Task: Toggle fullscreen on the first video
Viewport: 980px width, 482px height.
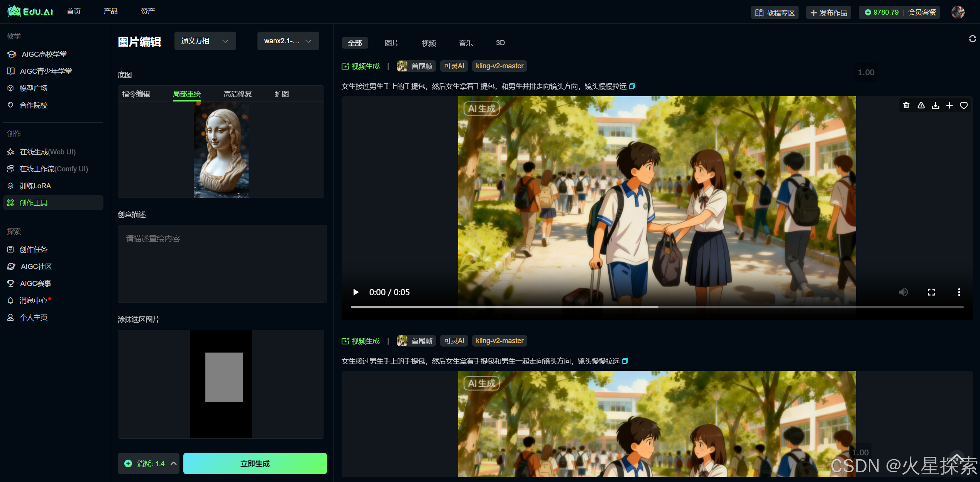Action: coord(931,292)
